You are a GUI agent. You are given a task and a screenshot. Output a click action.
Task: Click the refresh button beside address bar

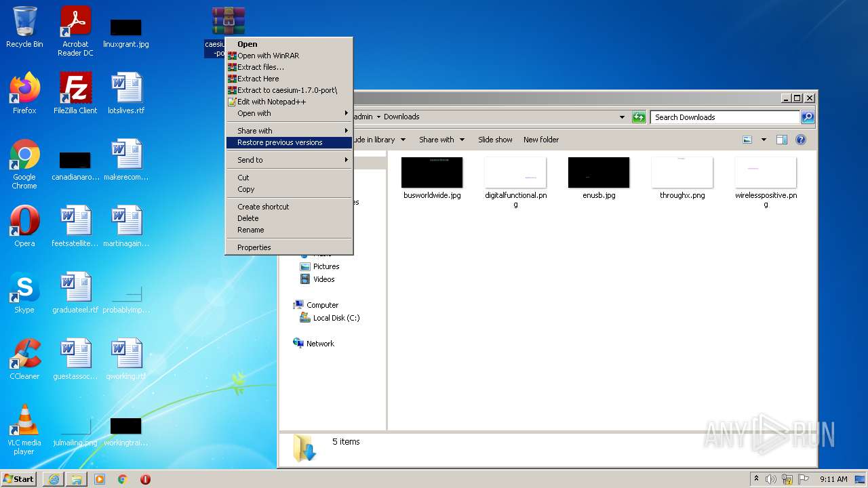tap(639, 117)
